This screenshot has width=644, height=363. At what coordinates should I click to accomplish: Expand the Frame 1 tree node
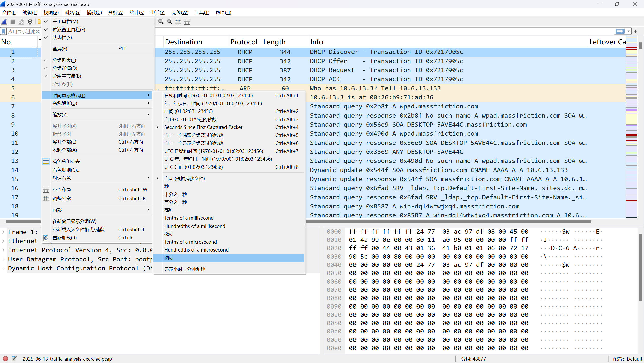coord(3,232)
